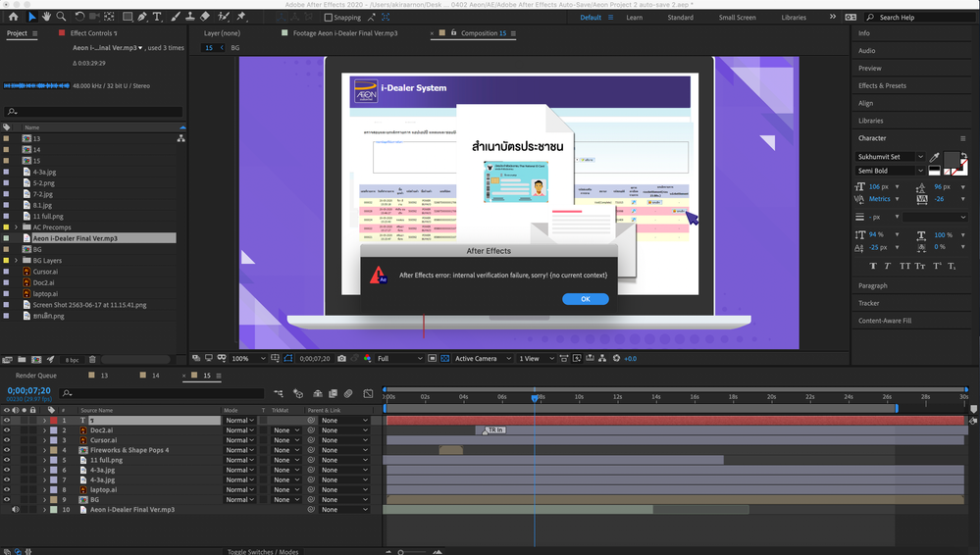Hide the Cursor.ai layer via eye icon
The image size is (980, 555).
click(x=7, y=440)
